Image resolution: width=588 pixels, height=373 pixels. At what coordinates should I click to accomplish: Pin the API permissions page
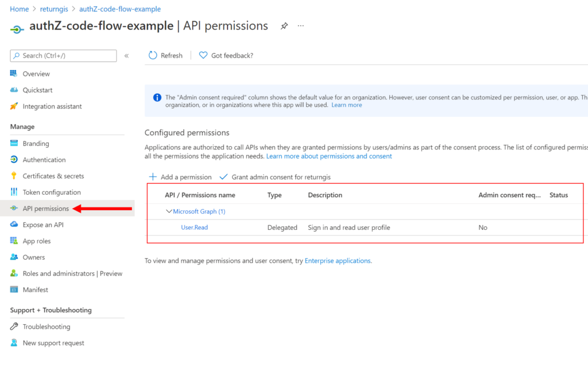[x=284, y=26]
